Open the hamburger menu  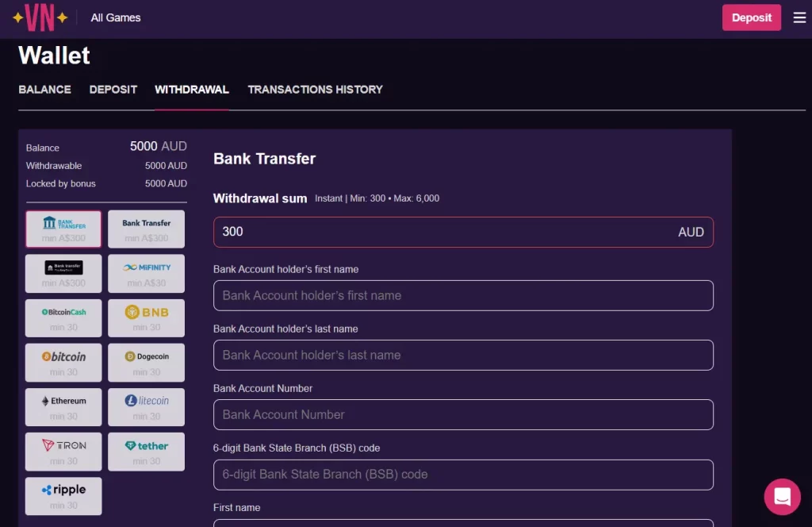coord(799,17)
